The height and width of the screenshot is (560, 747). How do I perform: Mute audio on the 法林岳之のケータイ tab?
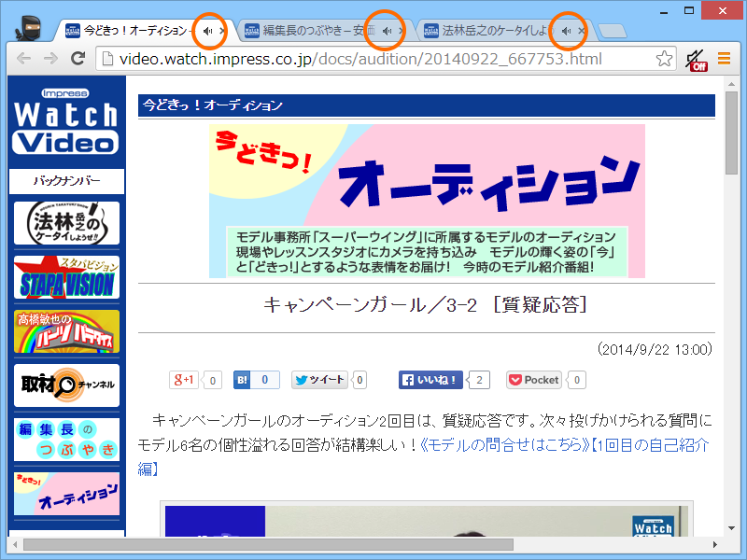567,29
